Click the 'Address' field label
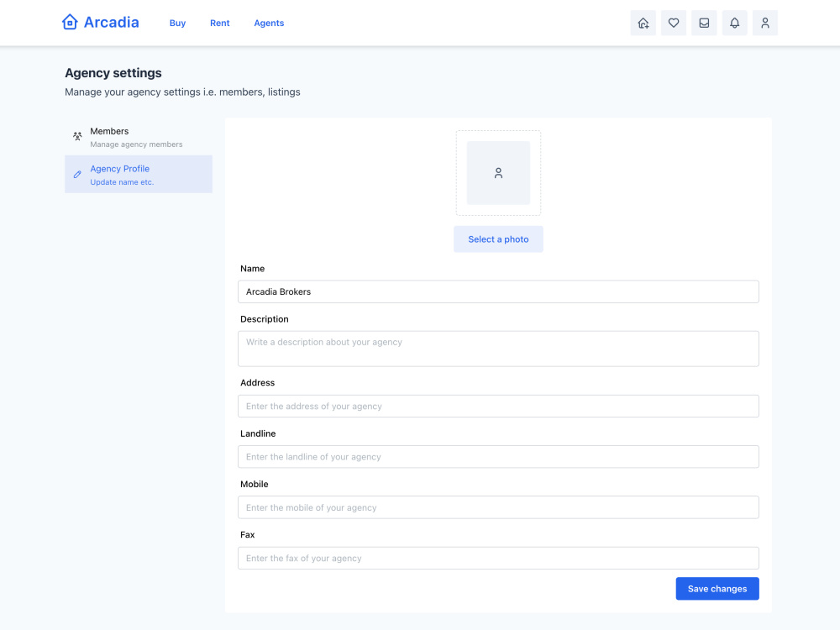Image resolution: width=840 pixels, height=630 pixels. point(257,383)
